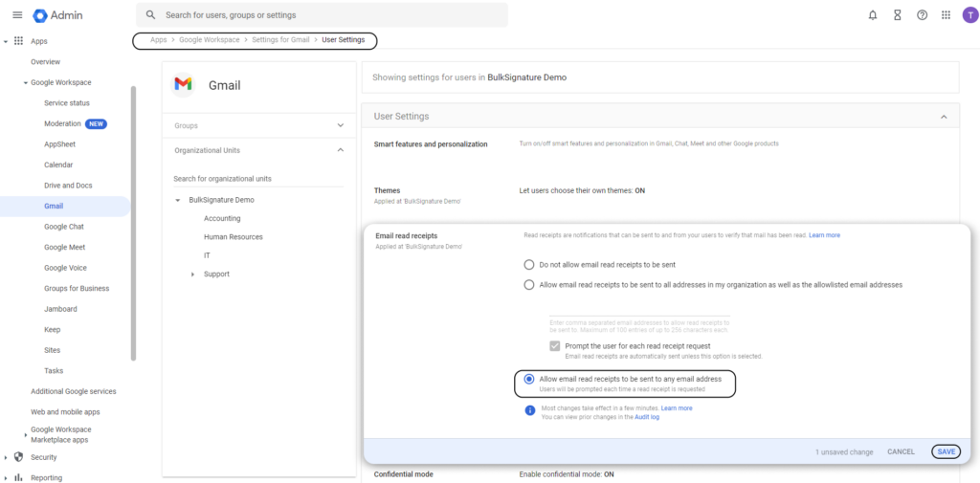Click the search magnifier icon
The width and height of the screenshot is (980, 483).
(x=150, y=15)
